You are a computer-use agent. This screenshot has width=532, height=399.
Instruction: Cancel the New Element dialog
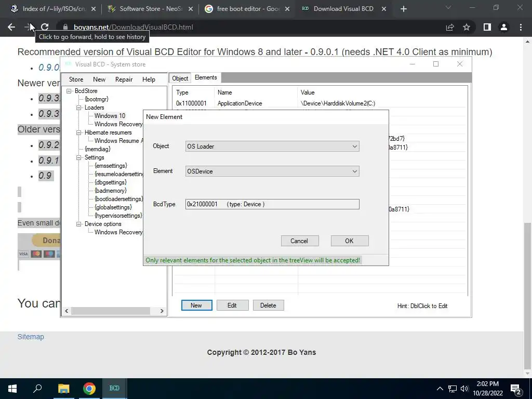(x=300, y=241)
